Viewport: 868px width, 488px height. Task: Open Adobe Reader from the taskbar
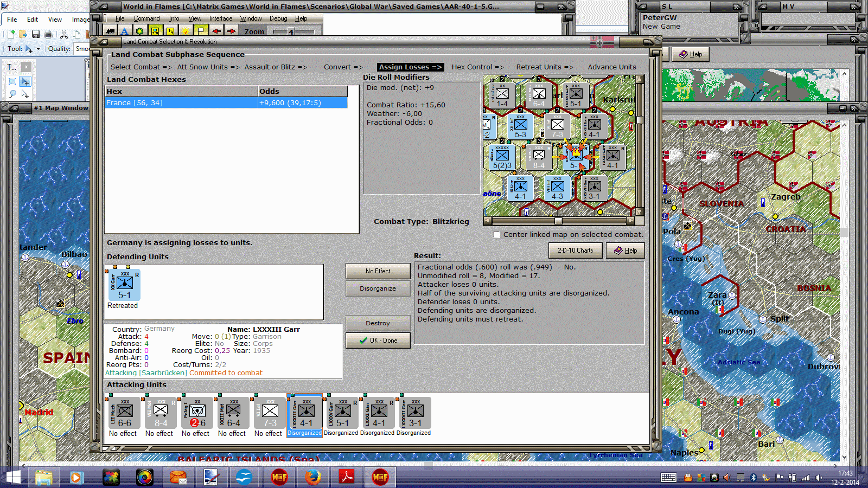[347, 477]
